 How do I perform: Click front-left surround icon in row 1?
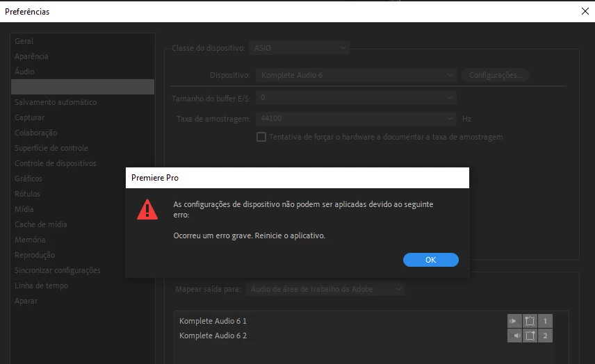tap(530, 321)
